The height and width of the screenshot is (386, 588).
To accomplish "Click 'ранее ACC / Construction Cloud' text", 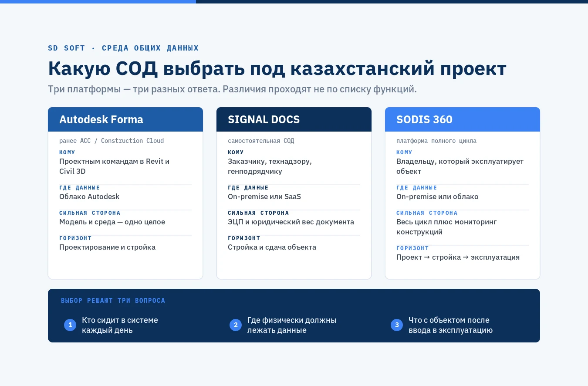I will click(112, 141).
